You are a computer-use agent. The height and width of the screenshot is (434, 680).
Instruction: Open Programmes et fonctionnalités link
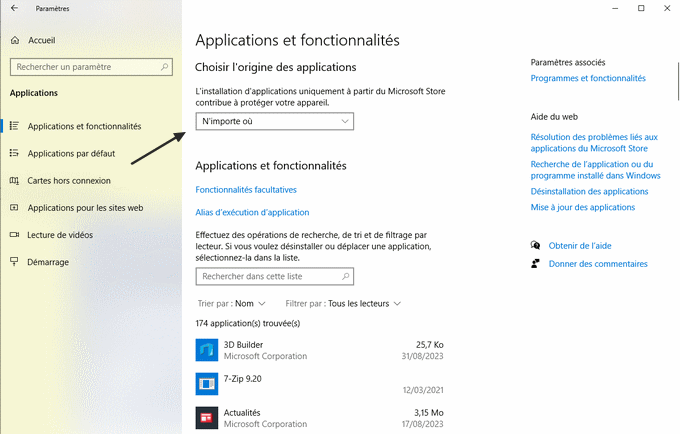pos(588,78)
